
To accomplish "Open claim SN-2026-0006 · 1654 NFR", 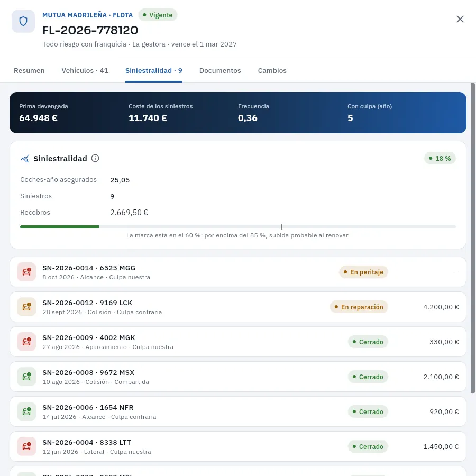I will coord(238,411).
